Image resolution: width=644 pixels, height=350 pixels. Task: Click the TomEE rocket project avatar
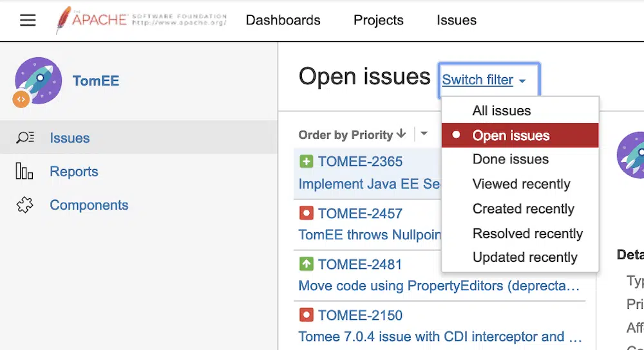(38, 81)
